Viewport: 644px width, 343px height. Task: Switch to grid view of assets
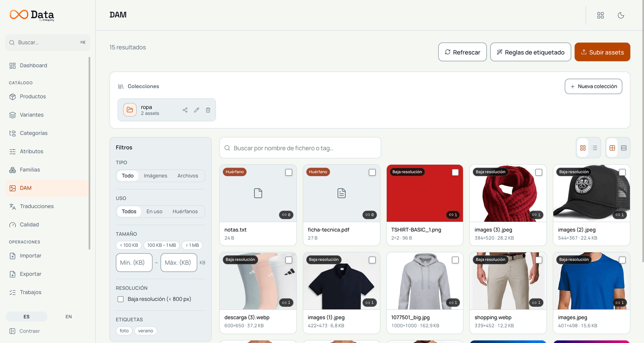point(583,148)
